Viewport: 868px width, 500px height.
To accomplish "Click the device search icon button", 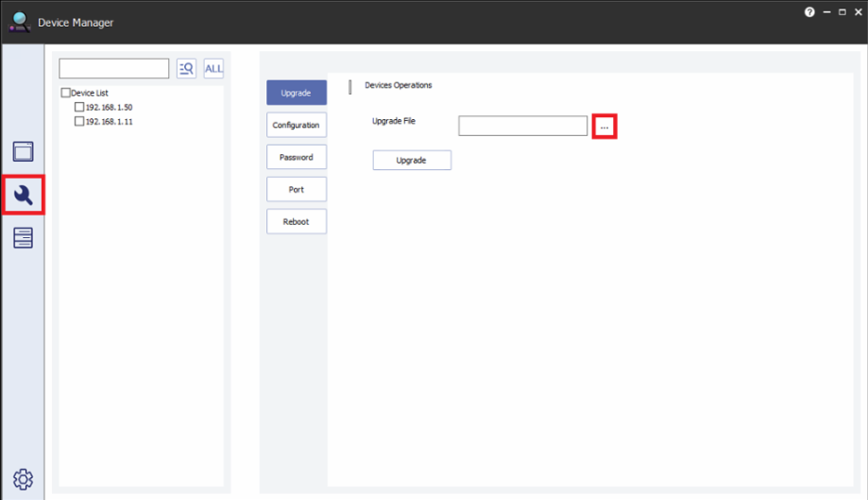I will point(186,68).
